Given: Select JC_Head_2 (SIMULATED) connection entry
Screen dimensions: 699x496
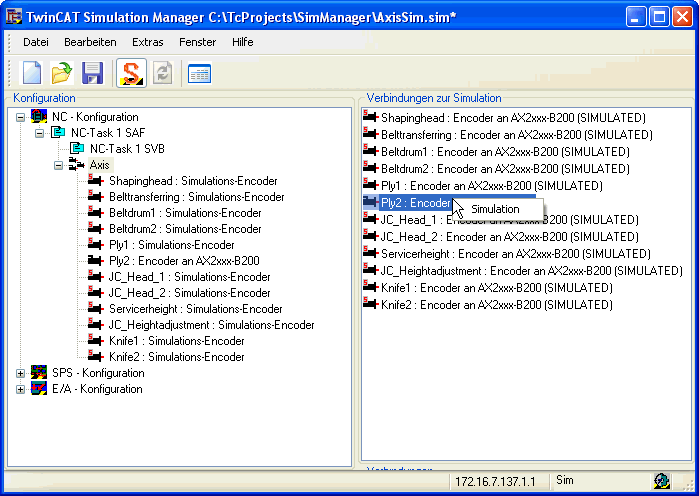Looking at the screenshot, I should point(509,237).
